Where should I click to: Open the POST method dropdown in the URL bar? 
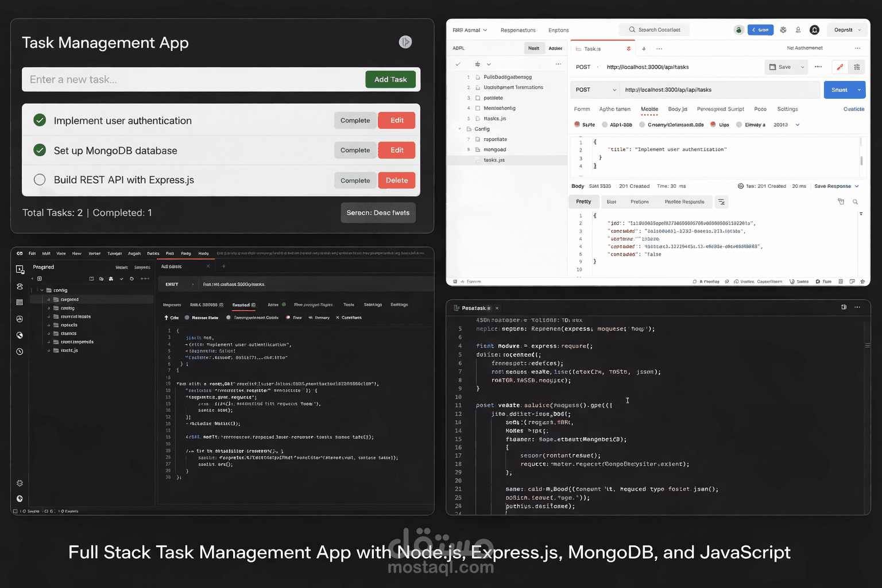click(x=597, y=90)
